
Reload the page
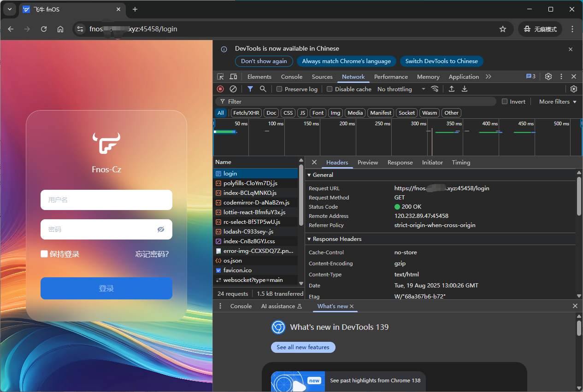click(x=44, y=29)
